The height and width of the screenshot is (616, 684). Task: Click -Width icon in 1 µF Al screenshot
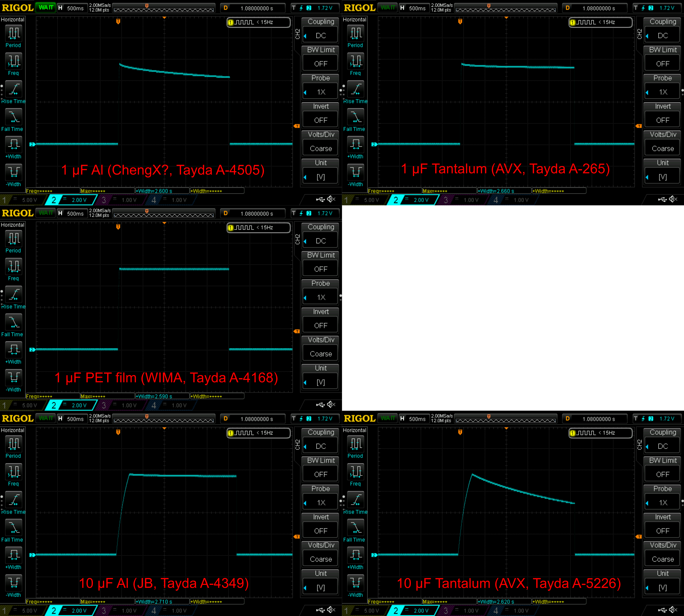tap(14, 172)
